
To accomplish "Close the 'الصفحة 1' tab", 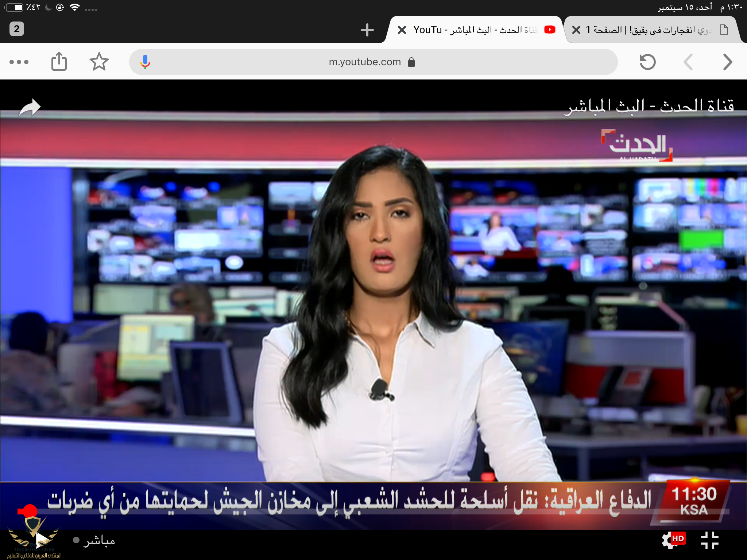I will coord(576,30).
